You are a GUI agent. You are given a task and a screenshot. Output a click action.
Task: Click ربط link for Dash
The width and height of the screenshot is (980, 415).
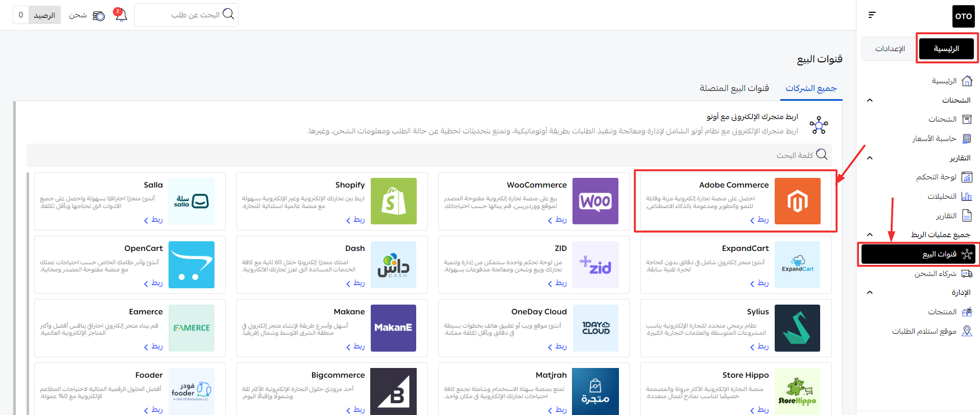click(355, 283)
